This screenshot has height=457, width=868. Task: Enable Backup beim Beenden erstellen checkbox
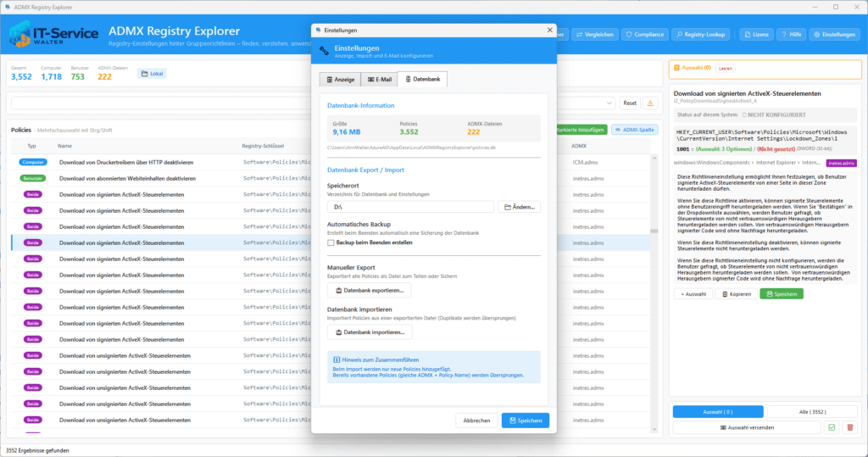click(x=331, y=242)
